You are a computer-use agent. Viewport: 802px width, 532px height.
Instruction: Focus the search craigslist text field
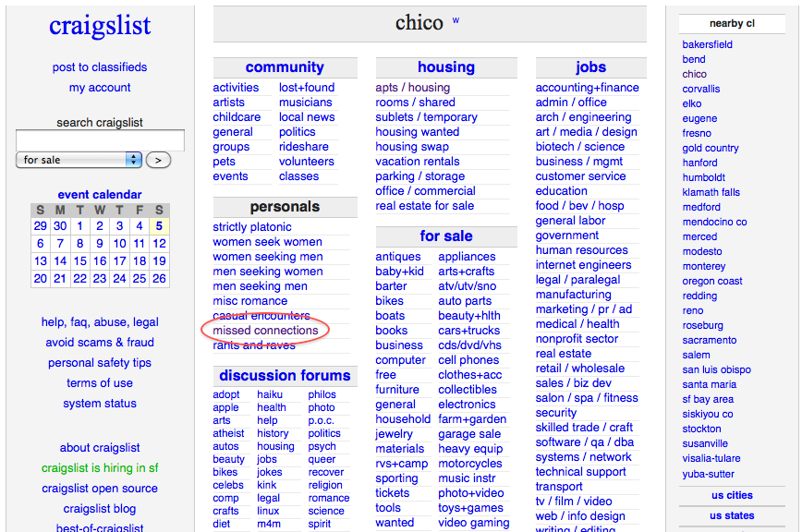pos(100,140)
